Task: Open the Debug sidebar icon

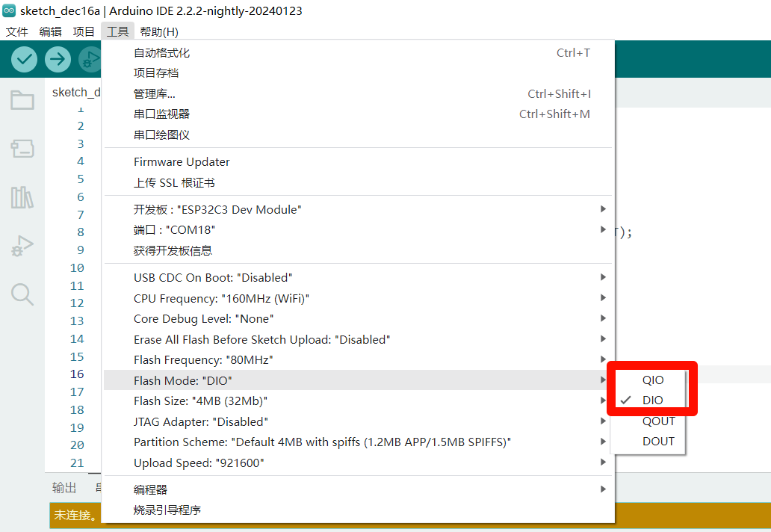Action: (22, 246)
